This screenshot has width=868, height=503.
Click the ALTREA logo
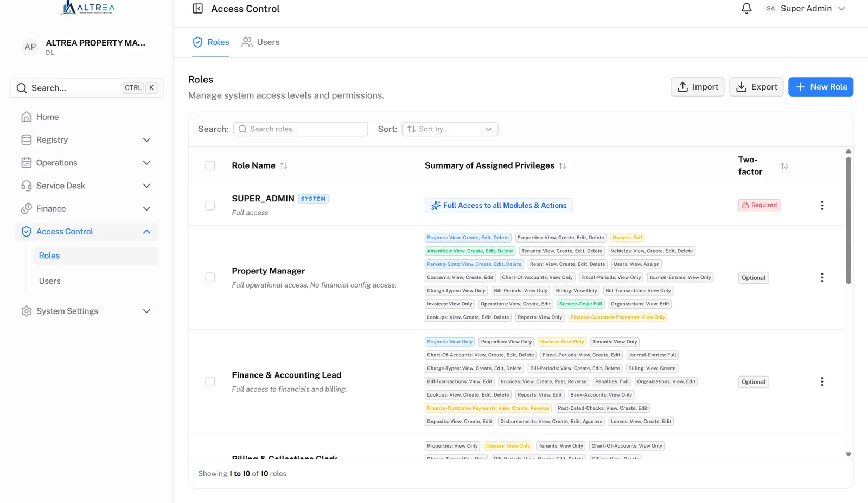pyautogui.click(x=87, y=8)
